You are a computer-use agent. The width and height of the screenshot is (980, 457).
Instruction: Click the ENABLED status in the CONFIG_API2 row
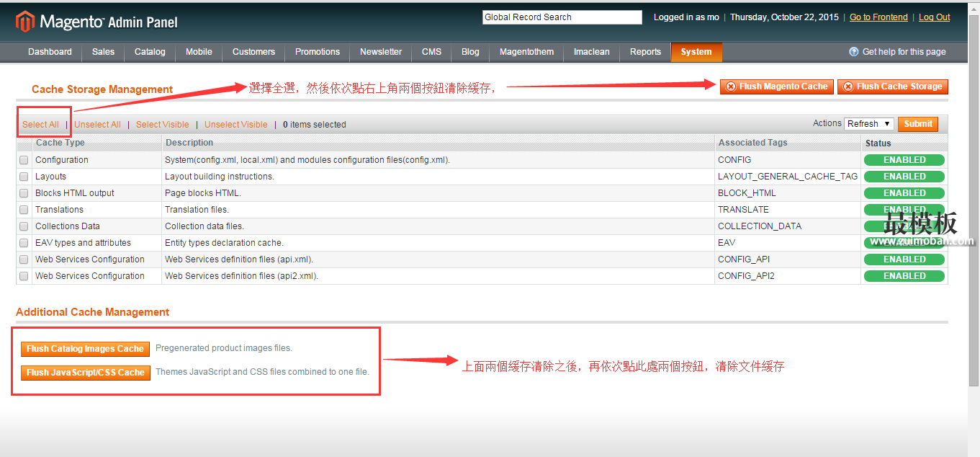[904, 276]
